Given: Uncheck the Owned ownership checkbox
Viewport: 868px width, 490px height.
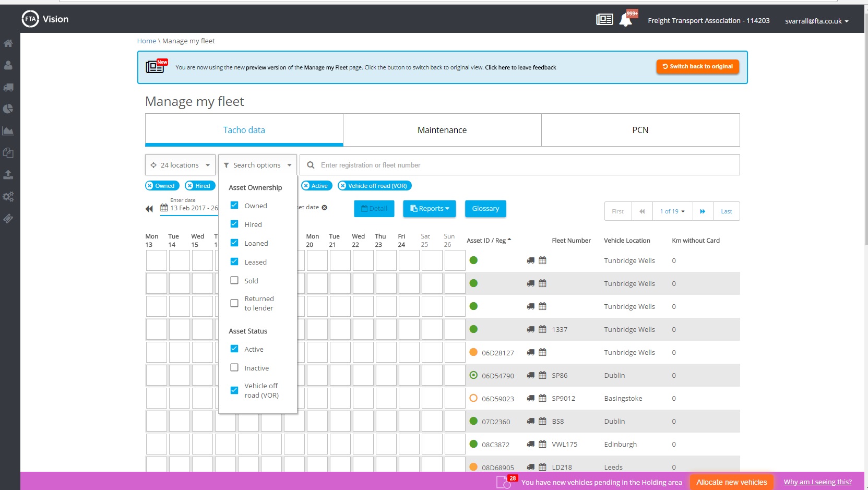Looking at the screenshot, I should 234,205.
